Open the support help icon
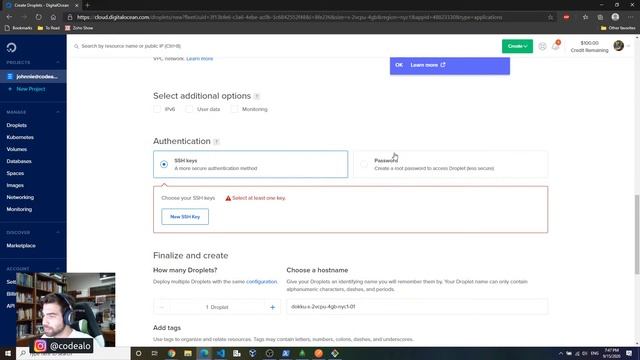This screenshot has width=640, height=360. tap(542, 46)
